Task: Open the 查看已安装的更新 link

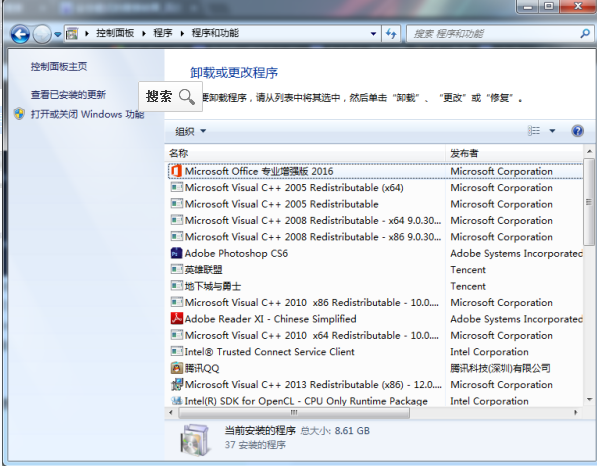Action: (68, 94)
